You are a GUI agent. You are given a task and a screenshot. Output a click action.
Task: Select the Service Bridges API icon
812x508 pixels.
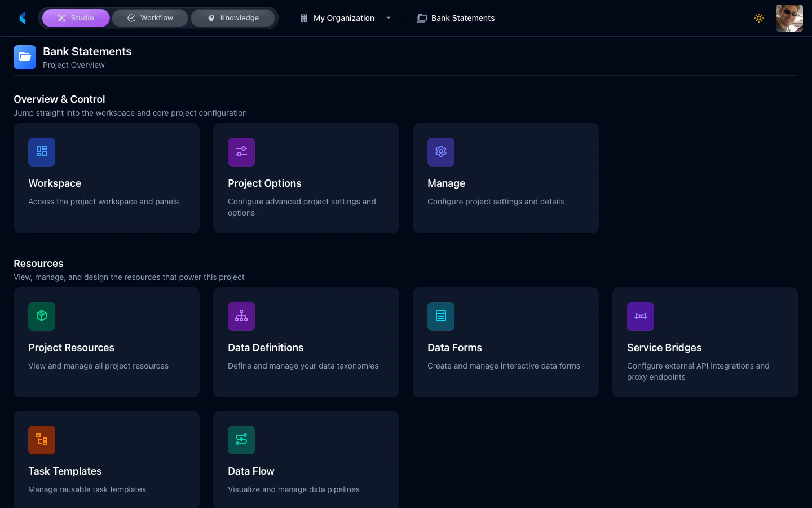pos(641,316)
